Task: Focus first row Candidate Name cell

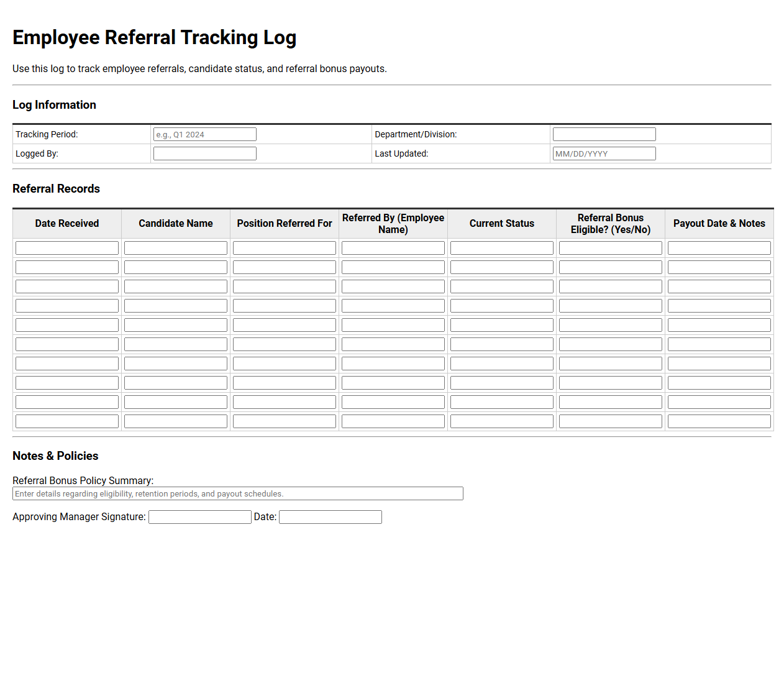Action: pos(176,248)
